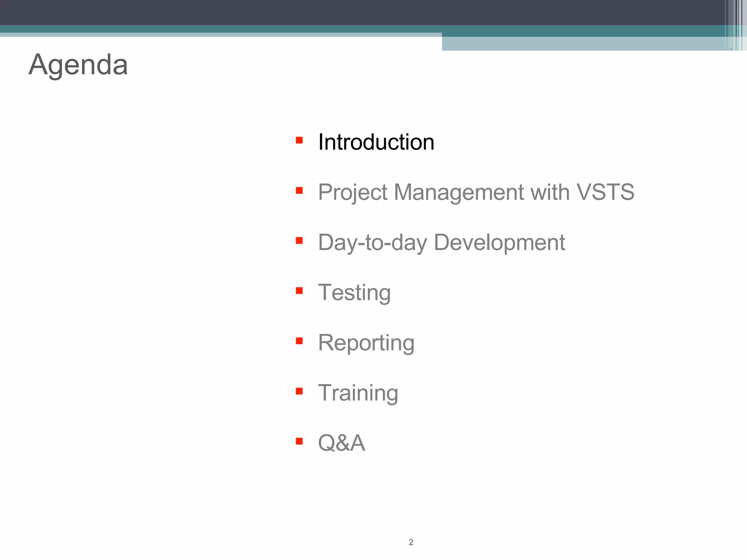The width and height of the screenshot is (747, 560).
Task: Click the light blue header accent block
Action: click(x=584, y=44)
